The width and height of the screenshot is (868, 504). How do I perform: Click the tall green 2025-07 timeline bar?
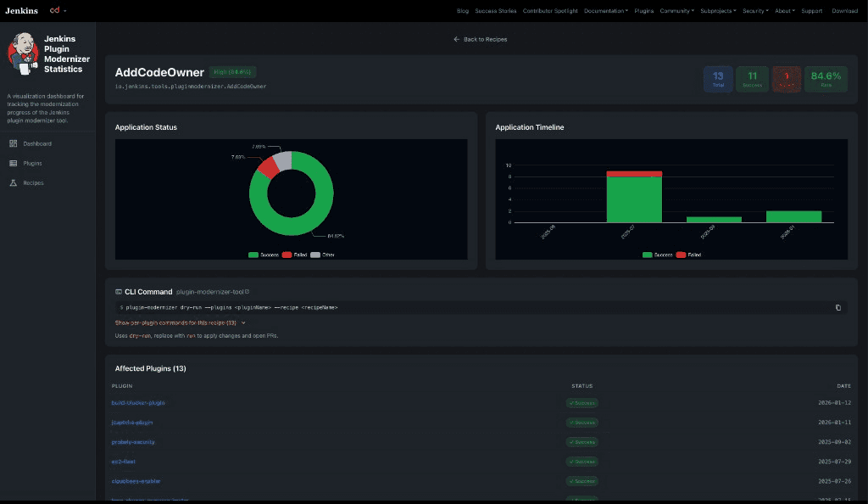click(634, 199)
